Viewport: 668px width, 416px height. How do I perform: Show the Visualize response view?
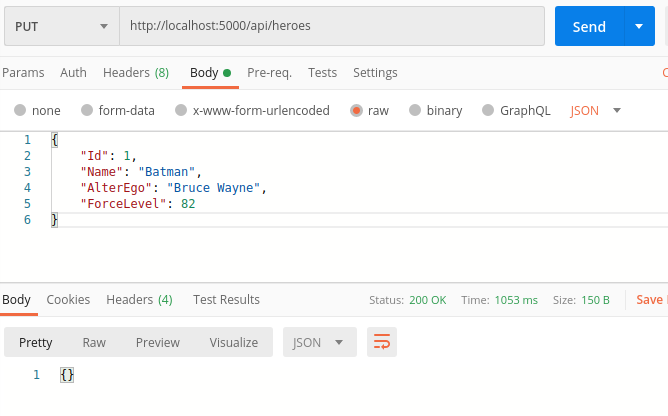(233, 342)
